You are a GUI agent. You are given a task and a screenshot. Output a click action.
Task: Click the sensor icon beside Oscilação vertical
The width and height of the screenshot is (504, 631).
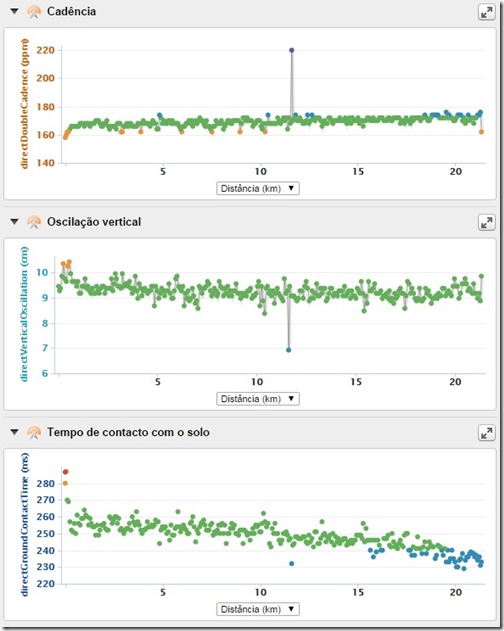click(34, 222)
